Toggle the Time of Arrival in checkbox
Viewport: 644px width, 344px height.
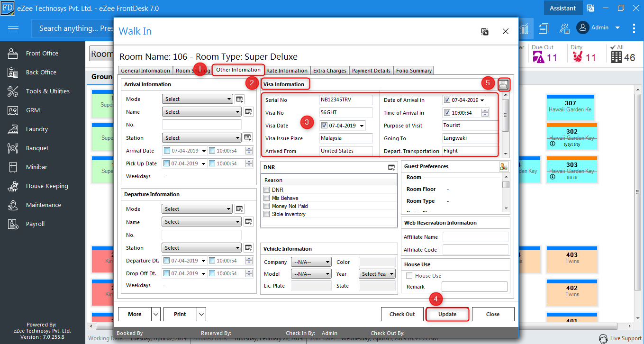pos(447,113)
